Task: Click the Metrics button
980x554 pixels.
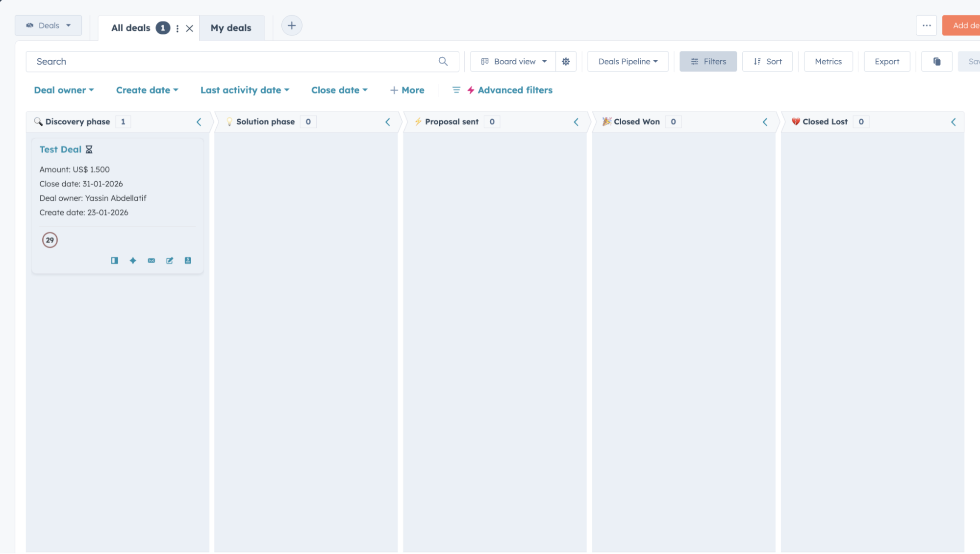Action: tap(828, 61)
